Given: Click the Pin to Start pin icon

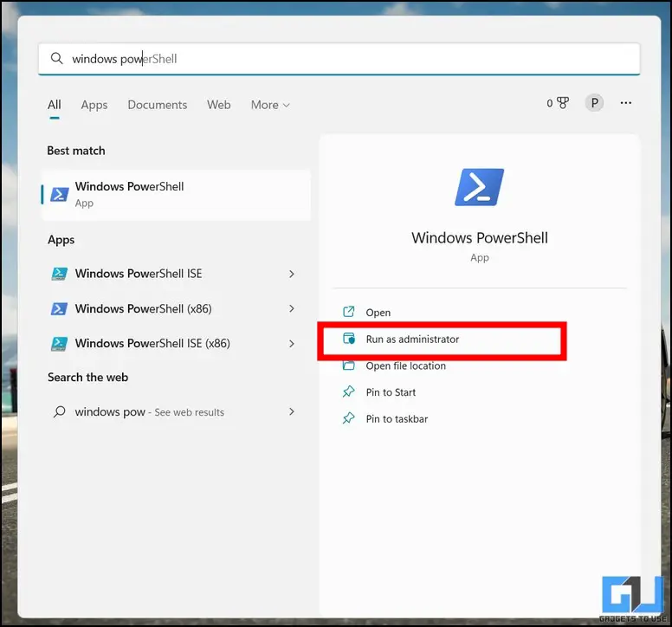Looking at the screenshot, I should 349,391.
